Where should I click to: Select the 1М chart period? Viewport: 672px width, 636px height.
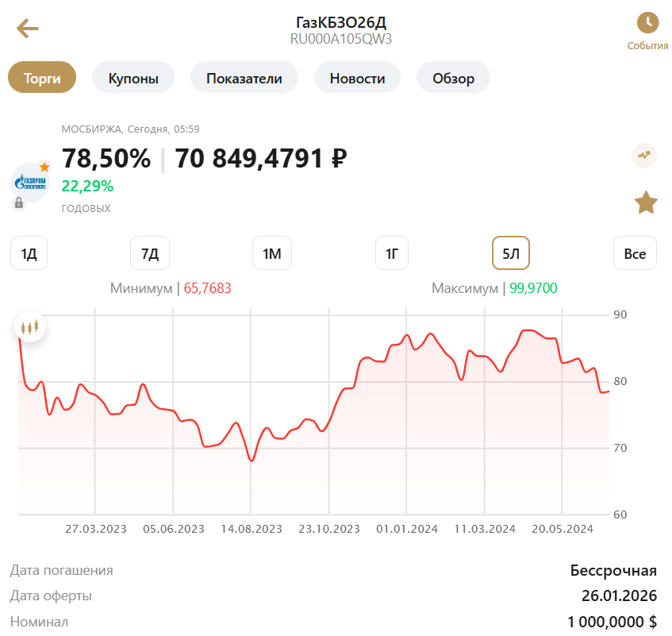tap(272, 253)
